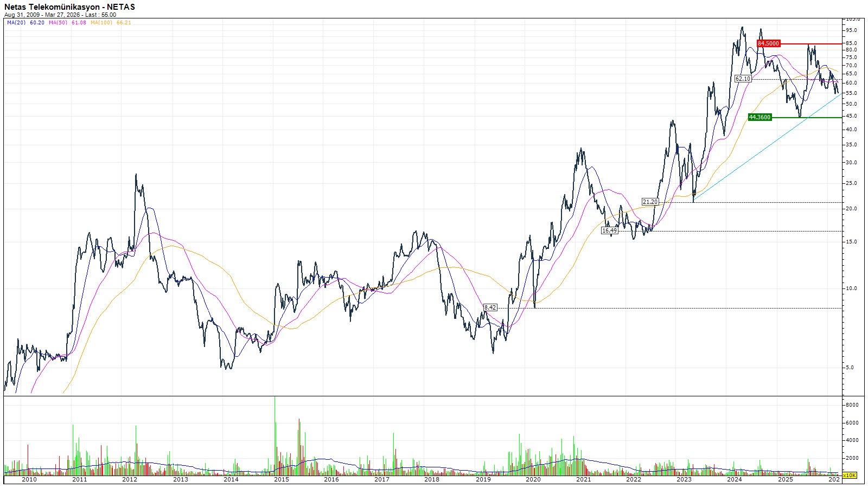Select the MA(50) 61.08 legend label

(x=67, y=23)
